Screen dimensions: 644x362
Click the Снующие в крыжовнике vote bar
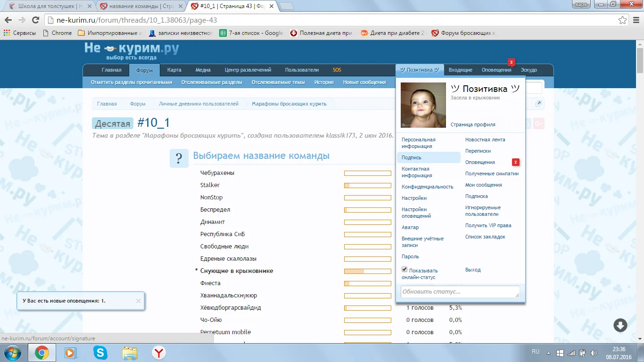[x=368, y=271]
